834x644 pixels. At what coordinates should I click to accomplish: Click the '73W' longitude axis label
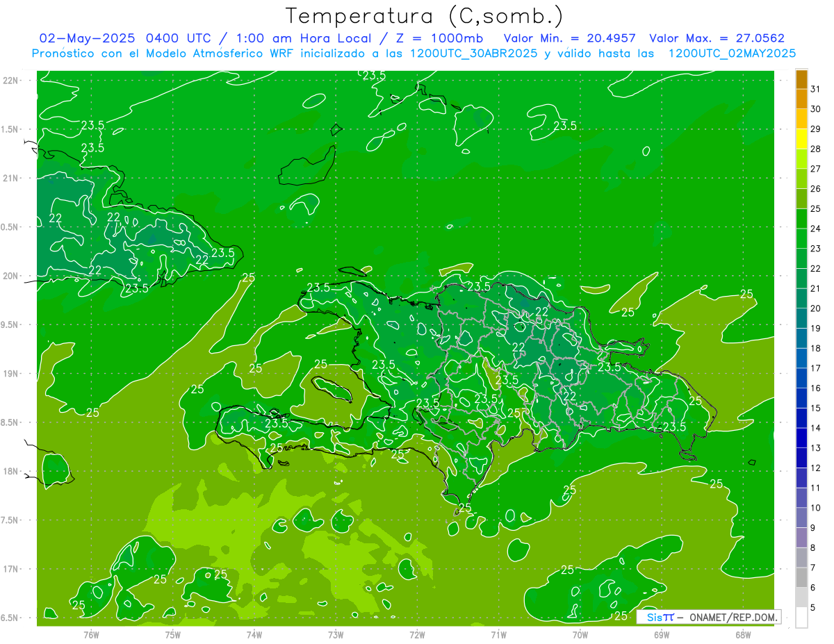[336, 634]
